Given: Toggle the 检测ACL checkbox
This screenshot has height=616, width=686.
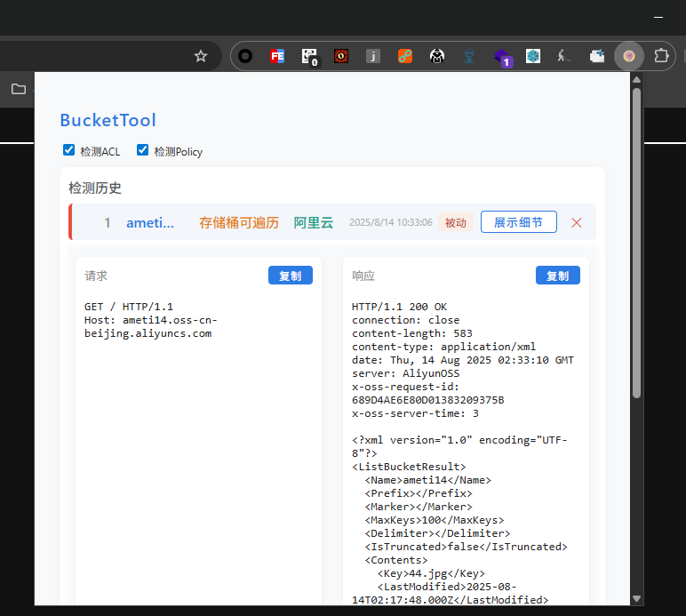Looking at the screenshot, I should pos(69,151).
